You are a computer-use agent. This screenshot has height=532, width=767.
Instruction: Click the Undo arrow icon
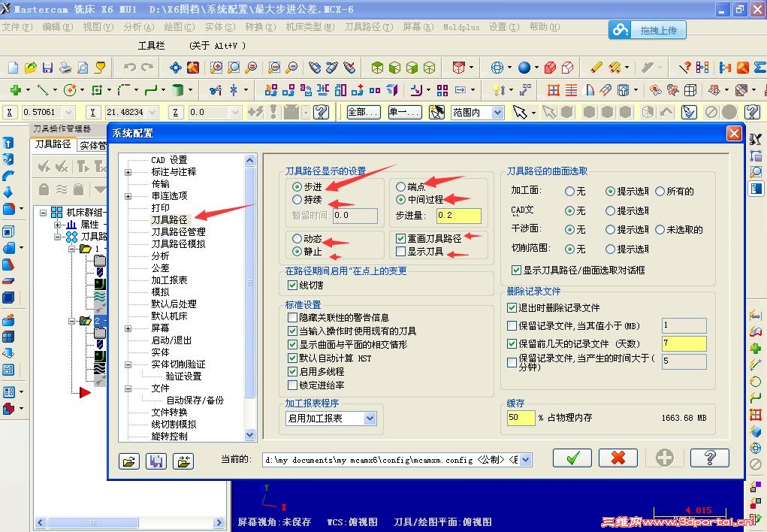point(130,67)
